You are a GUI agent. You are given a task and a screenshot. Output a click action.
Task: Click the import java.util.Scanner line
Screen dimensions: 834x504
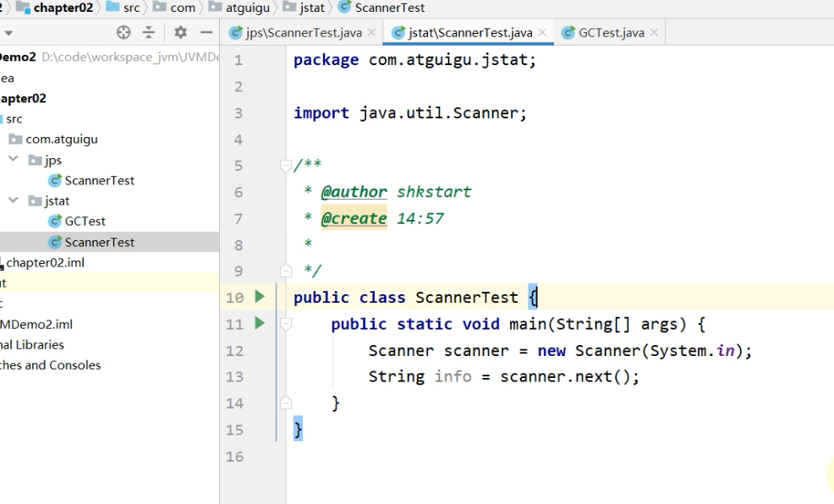coord(410,113)
